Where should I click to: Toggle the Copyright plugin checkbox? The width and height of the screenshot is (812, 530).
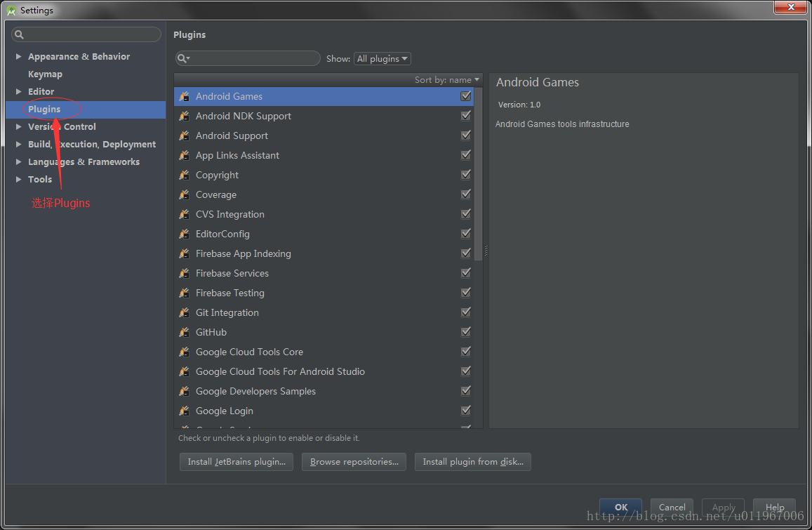(x=465, y=175)
